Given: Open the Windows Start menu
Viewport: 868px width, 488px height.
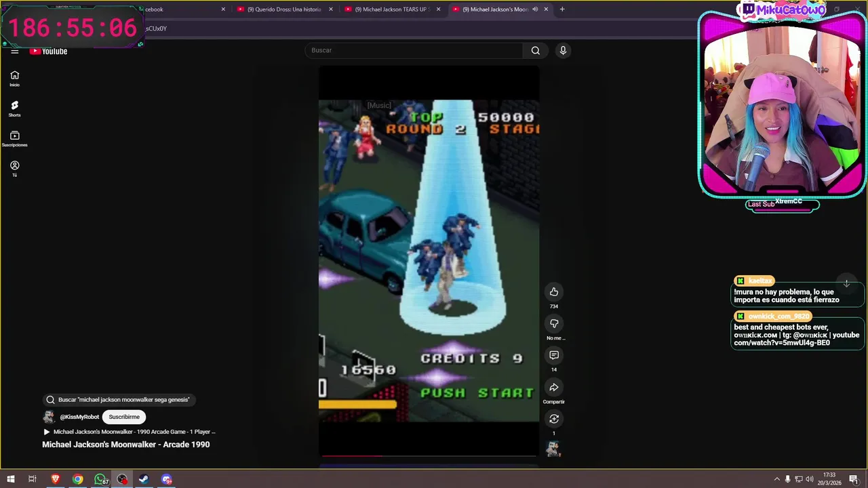Looking at the screenshot, I should click(11, 479).
